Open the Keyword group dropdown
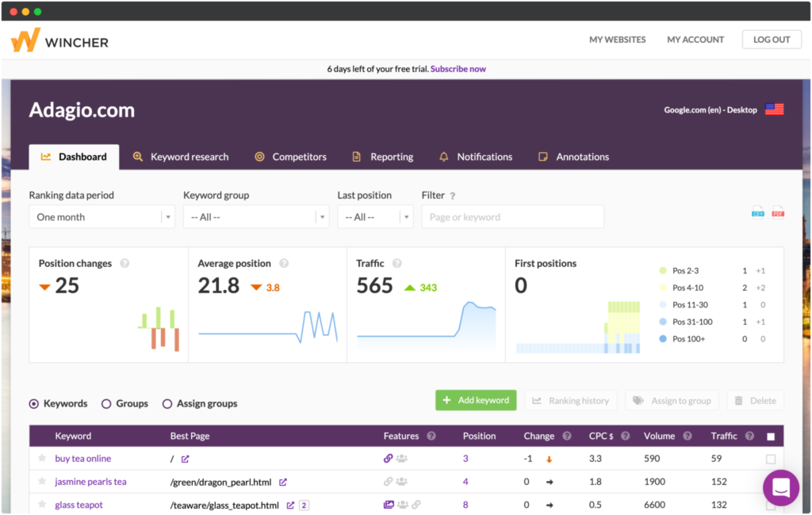 256,217
